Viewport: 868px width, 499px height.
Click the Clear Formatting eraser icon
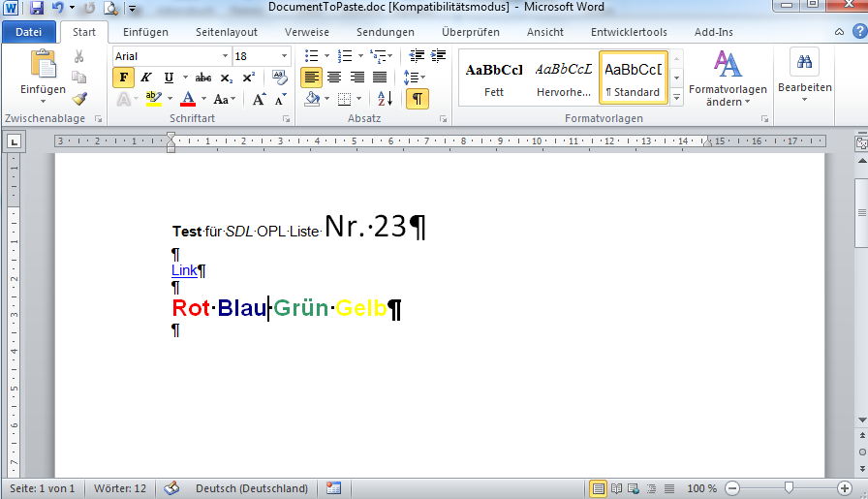[280, 78]
